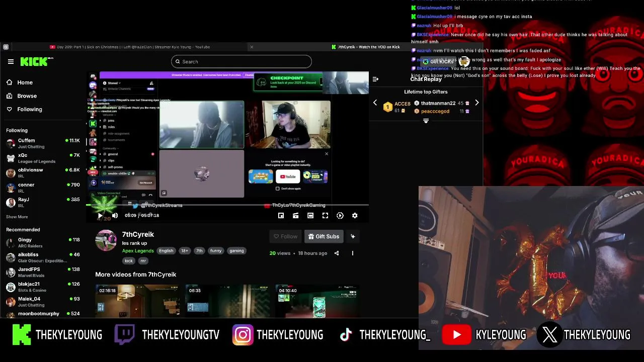
Task: Open recommended channel blakjac21
Action: [43, 287]
